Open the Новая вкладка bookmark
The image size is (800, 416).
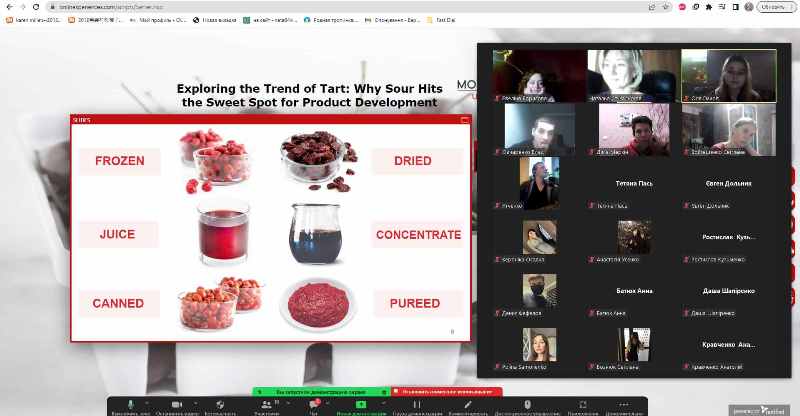pos(215,20)
